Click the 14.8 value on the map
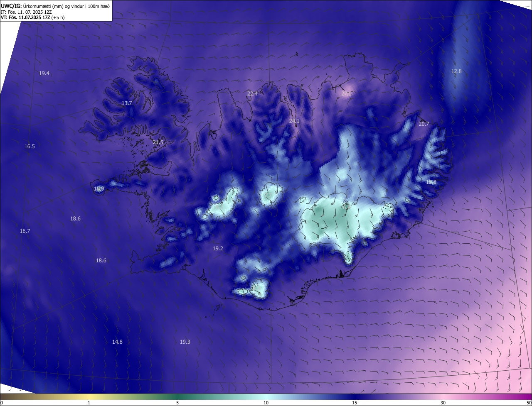532x406 pixels. [x=117, y=342]
